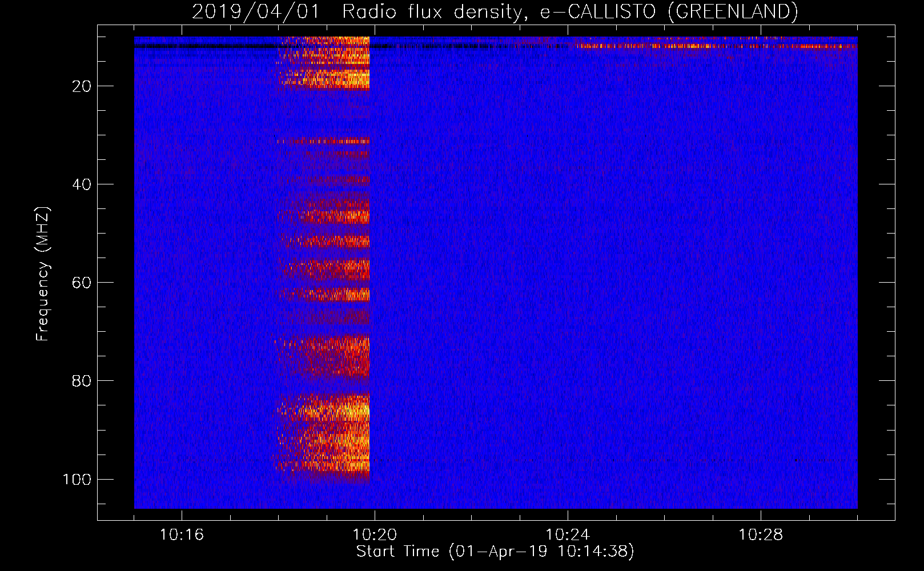Click the '40' frequency tick label

[82, 184]
